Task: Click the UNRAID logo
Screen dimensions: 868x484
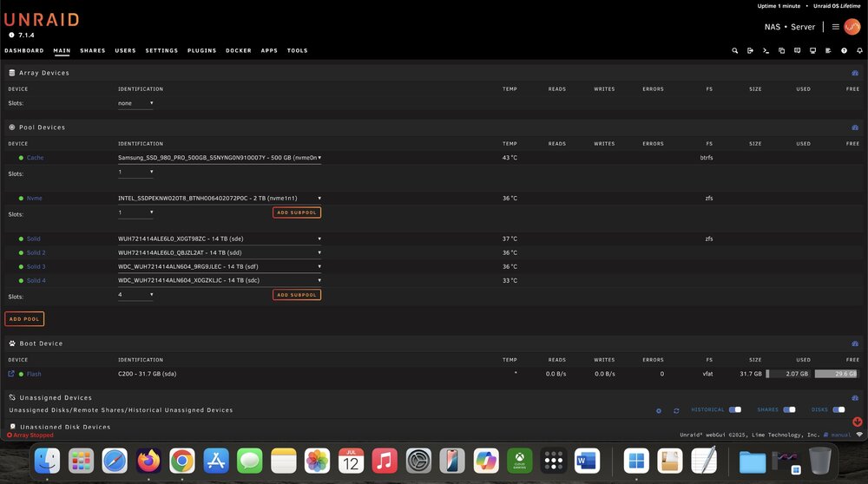Action: click(42, 20)
